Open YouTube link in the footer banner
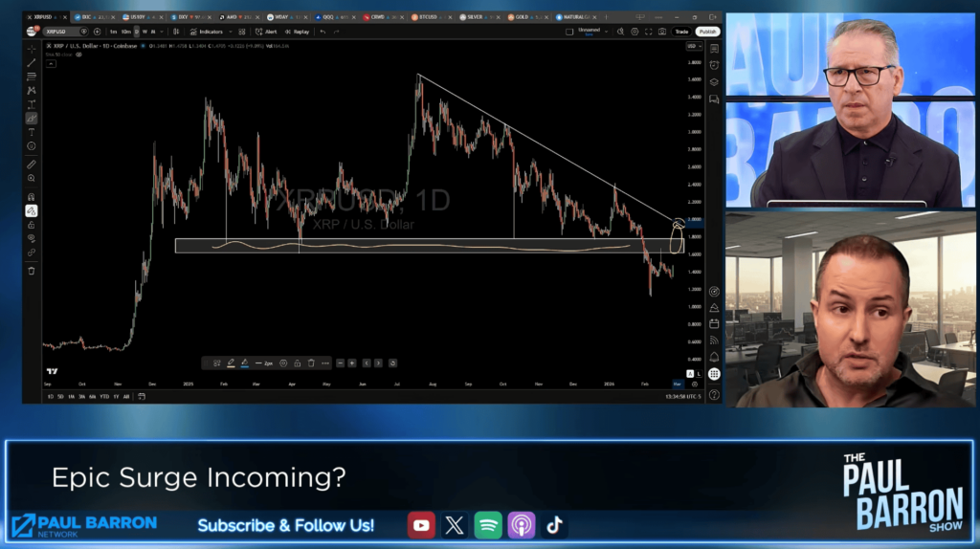Viewport: 980px width, 549px height. click(x=421, y=526)
